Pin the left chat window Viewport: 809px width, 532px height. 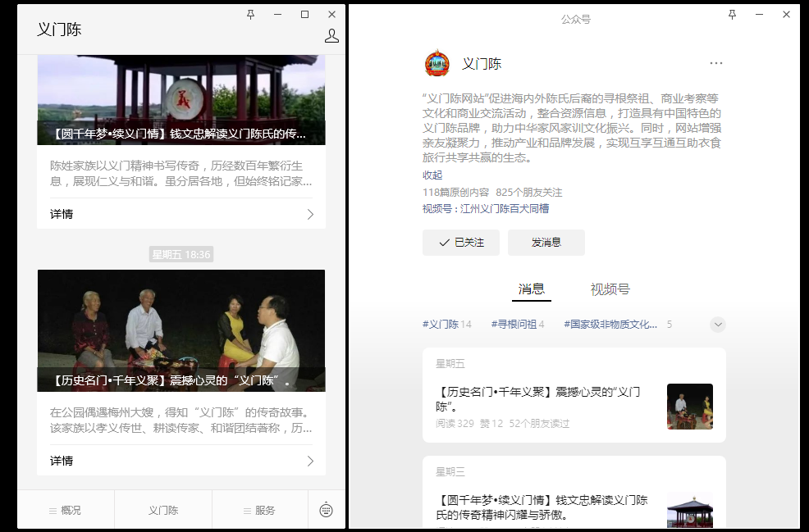pyautogui.click(x=251, y=14)
